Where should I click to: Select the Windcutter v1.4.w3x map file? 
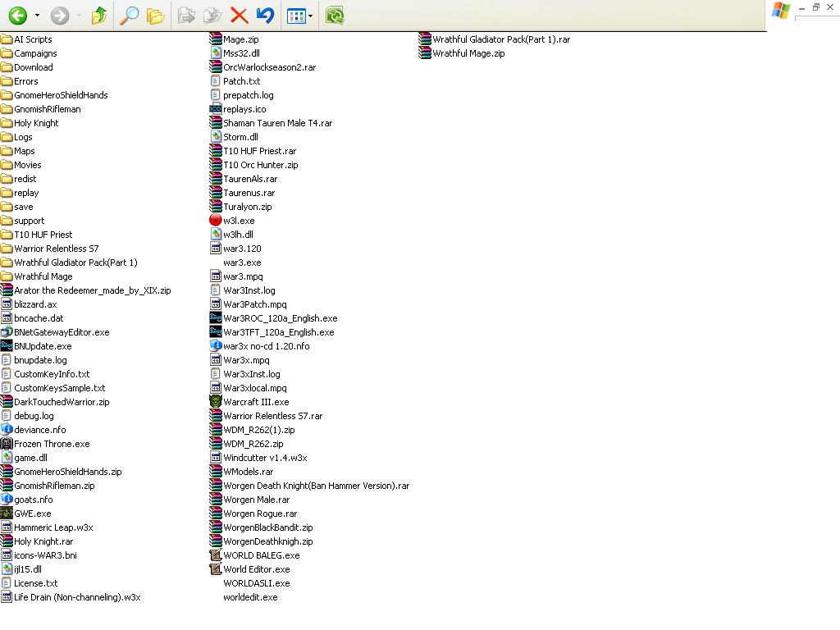pyautogui.click(x=258, y=457)
